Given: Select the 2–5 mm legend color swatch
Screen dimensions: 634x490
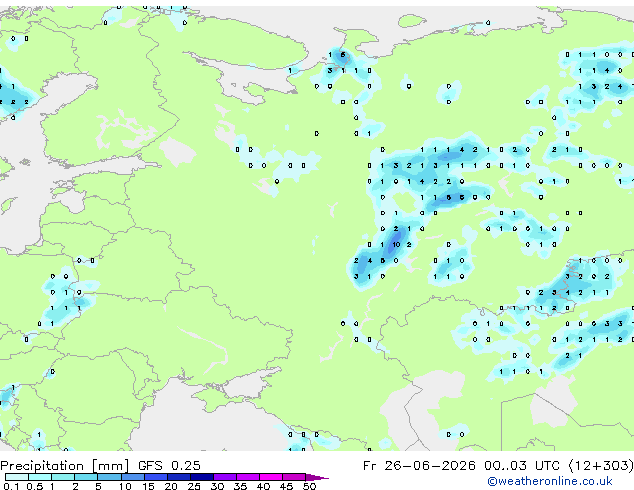Looking at the screenshot, I should (x=86, y=477).
